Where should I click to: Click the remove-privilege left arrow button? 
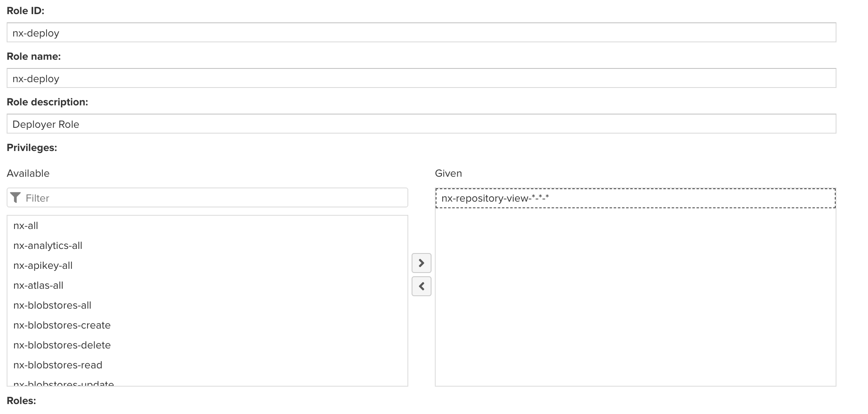click(x=421, y=286)
